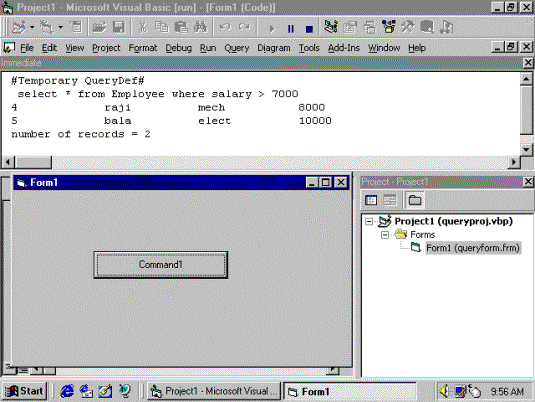Image resolution: width=535 pixels, height=402 pixels.
Task: Click Immediate window scroll left arrow
Action: 8,162
